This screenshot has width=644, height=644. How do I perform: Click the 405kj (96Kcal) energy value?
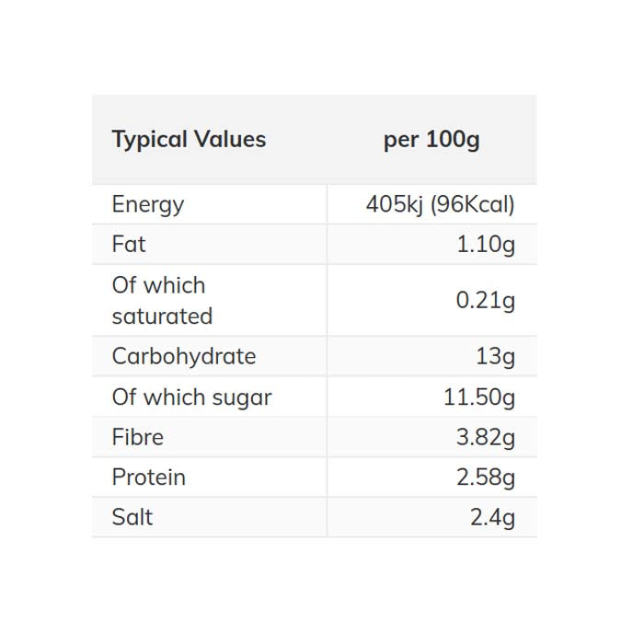point(440,204)
